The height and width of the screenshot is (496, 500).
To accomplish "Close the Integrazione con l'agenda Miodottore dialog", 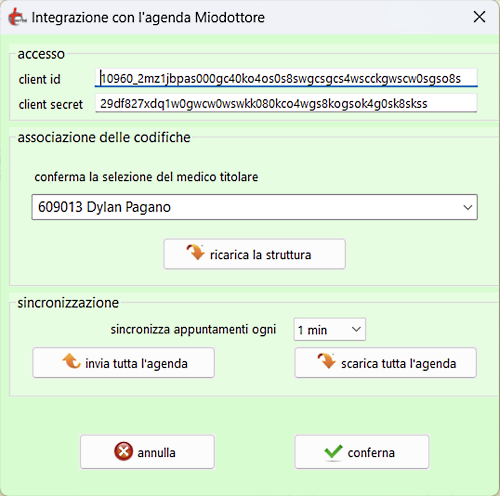I will pyautogui.click(x=479, y=17).
